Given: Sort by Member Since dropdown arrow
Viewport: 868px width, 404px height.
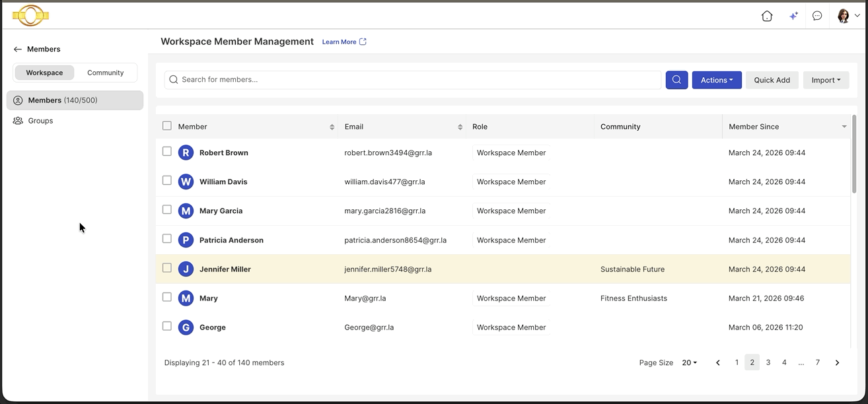Looking at the screenshot, I should [844, 127].
